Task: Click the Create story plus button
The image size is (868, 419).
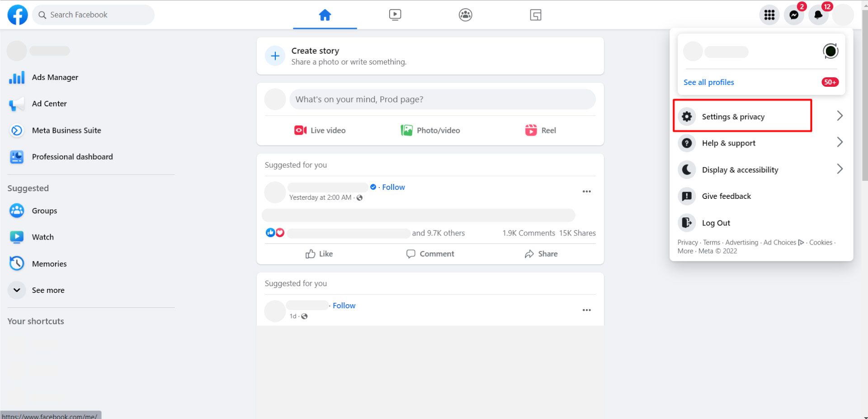Action: click(x=275, y=56)
